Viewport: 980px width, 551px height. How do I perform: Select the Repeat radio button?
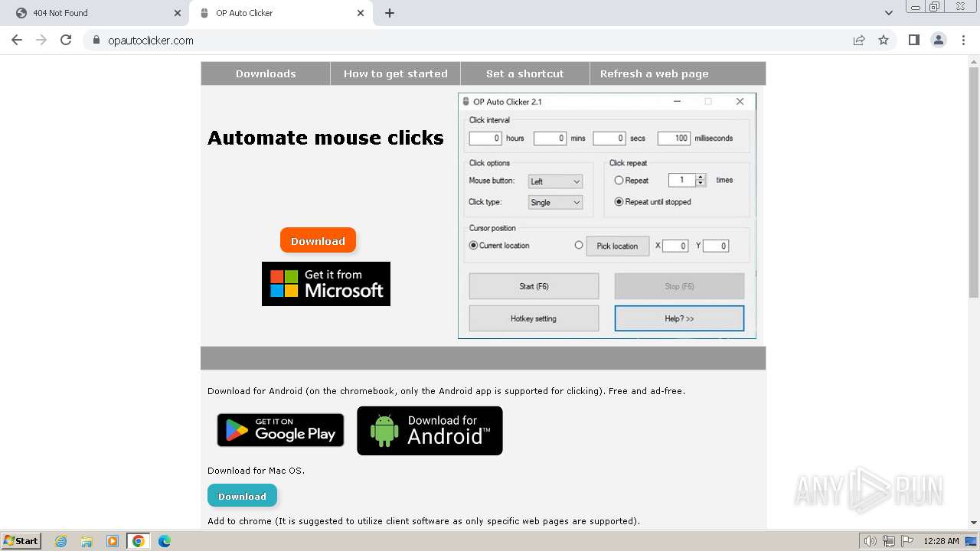click(x=619, y=181)
